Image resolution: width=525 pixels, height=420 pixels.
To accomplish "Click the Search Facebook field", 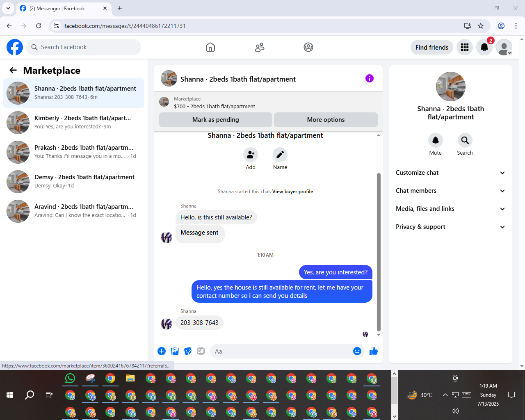I will 84,47.
